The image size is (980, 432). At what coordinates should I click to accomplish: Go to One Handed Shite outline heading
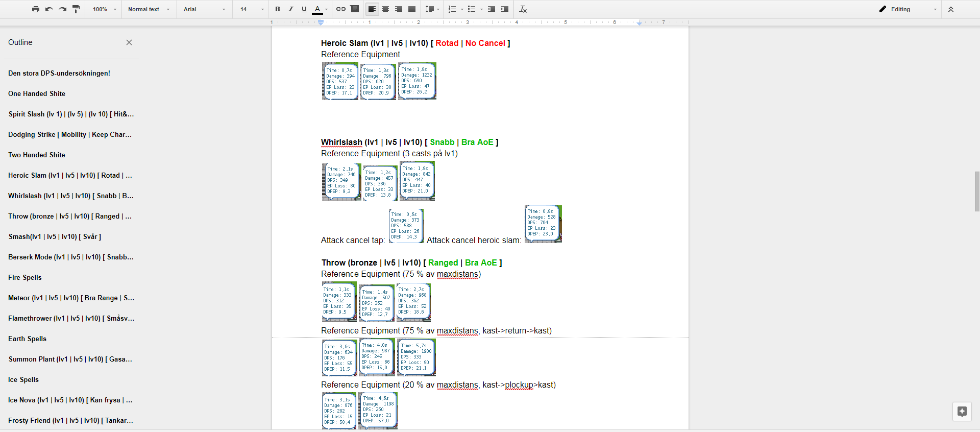pyautogui.click(x=37, y=93)
